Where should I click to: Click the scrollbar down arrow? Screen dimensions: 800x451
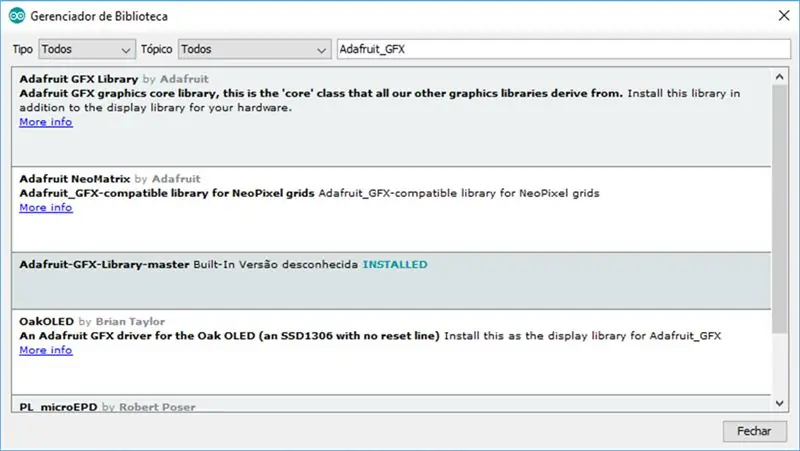(x=779, y=404)
